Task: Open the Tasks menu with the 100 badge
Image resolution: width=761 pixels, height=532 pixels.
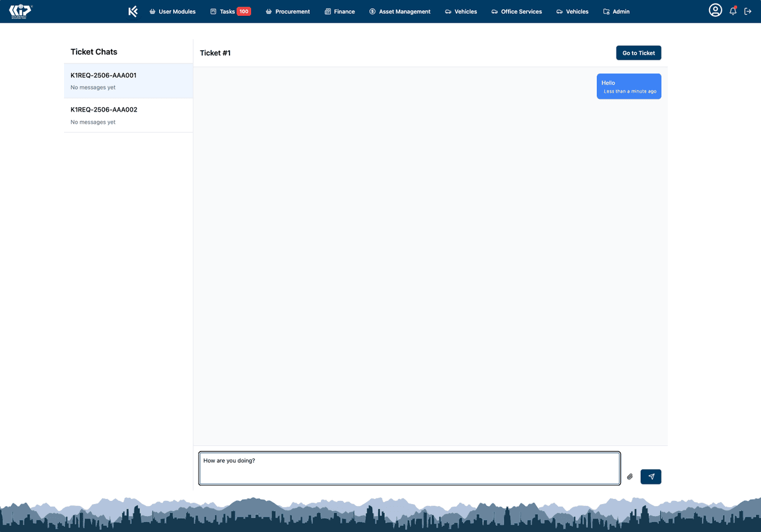Action: [230, 11]
